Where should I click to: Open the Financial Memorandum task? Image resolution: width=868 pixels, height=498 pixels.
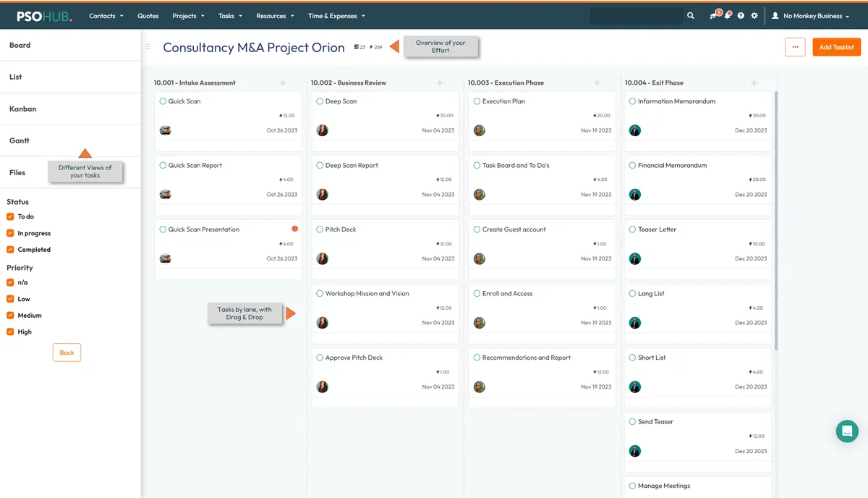[673, 165]
